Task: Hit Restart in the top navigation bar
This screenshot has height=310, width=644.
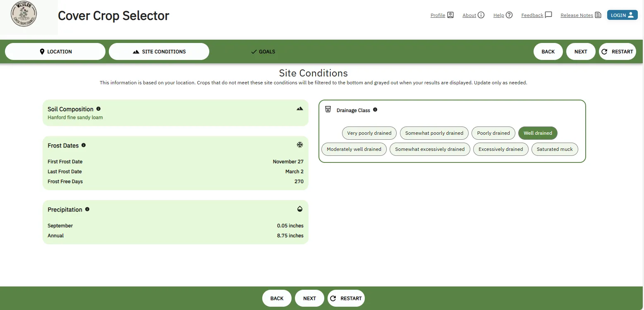Action: [617, 52]
